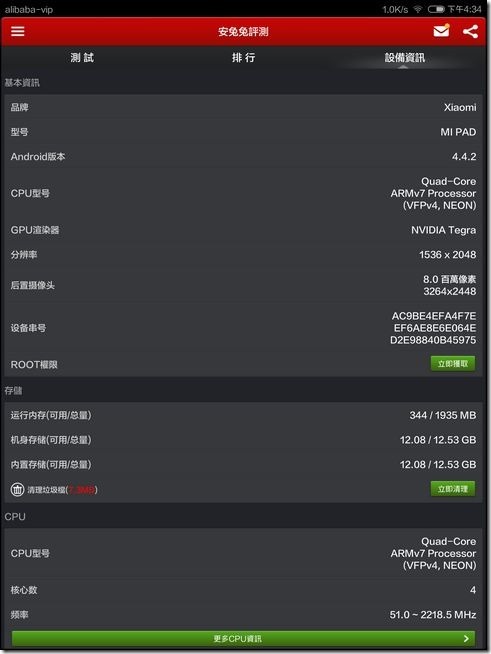
Task: Open the hamburger menu icon
Action: [18, 31]
